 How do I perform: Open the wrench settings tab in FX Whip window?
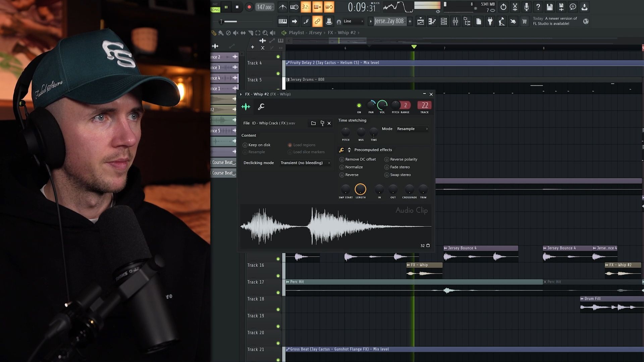click(261, 107)
